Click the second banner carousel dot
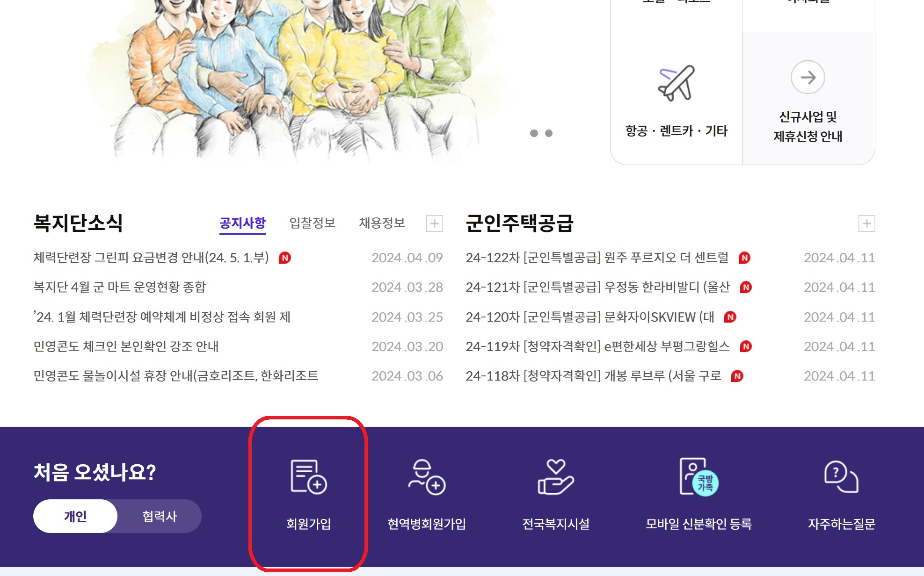Viewport: 924px width, 576px height. pyautogui.click(x=549, y=133)
